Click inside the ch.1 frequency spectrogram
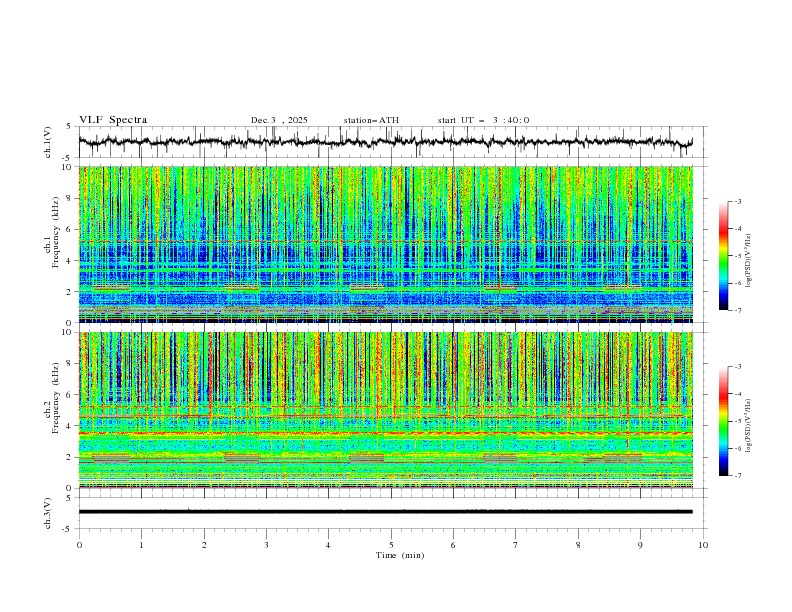Screen dimensions: 792x612 pyautogui.click(x=390, y=244)
